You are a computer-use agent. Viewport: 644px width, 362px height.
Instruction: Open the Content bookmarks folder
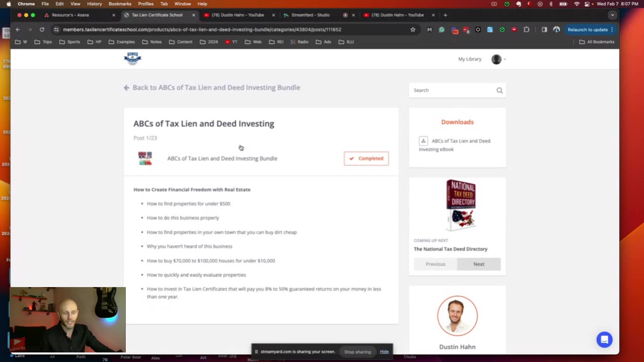click(x=181, y=42)
